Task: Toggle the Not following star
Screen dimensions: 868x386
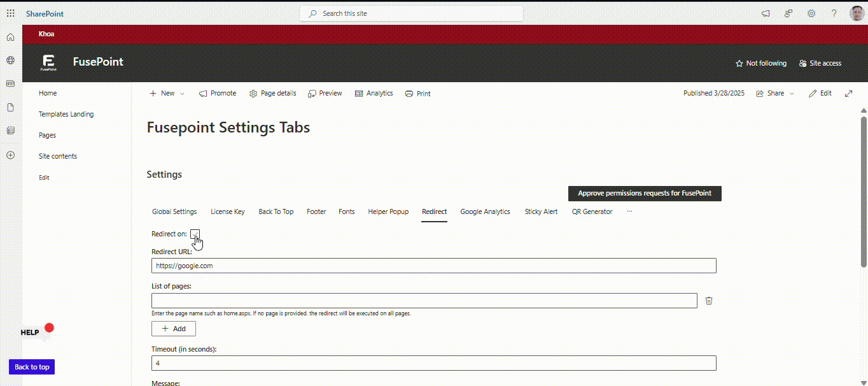Action: coord(760,64)
